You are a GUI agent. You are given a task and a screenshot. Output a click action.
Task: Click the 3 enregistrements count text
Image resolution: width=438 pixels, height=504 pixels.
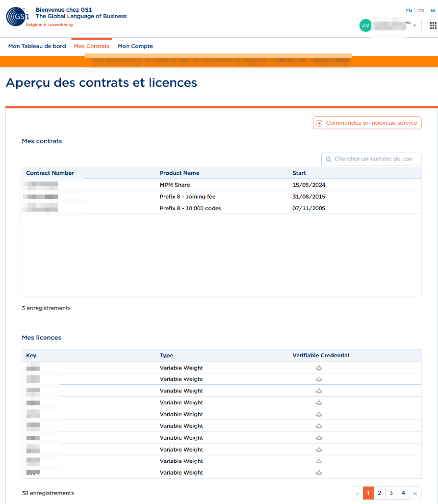(46, 308)
